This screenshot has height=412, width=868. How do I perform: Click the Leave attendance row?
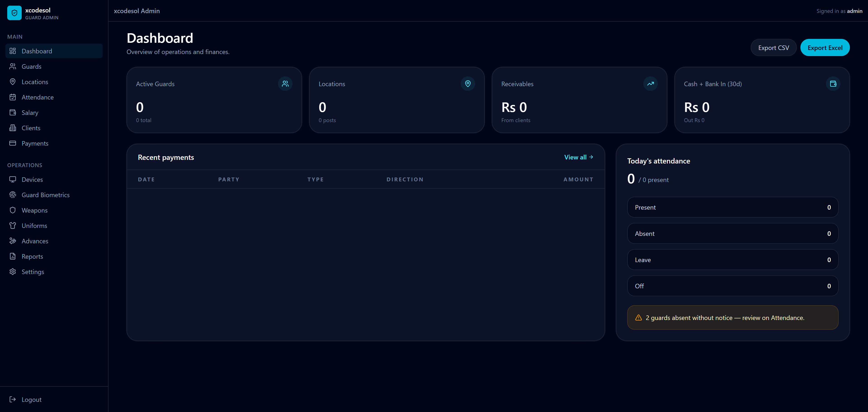[x=733, y=260]
